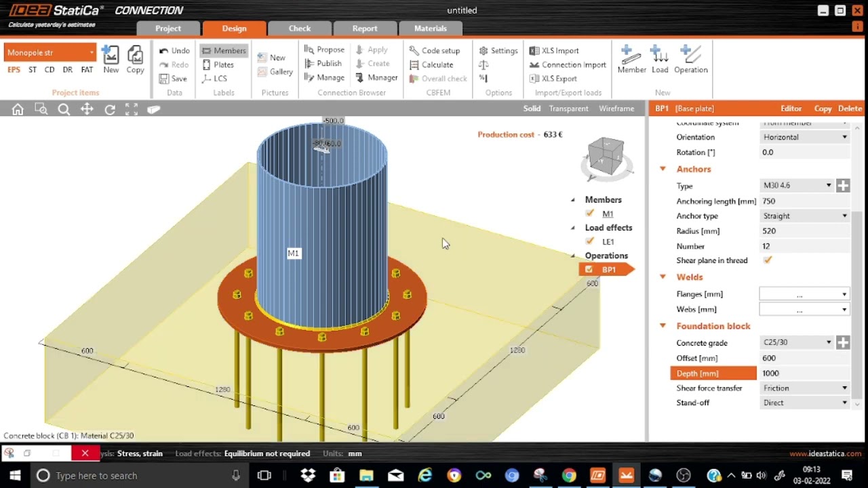Screen dimensions: 868x488
Task: Open the Report tab
Action: click(x=365, y=28)
